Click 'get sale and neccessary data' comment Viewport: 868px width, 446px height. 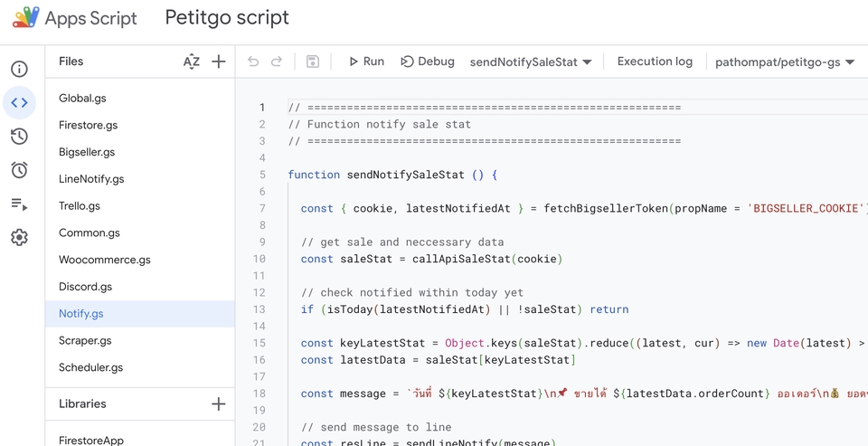412,242
